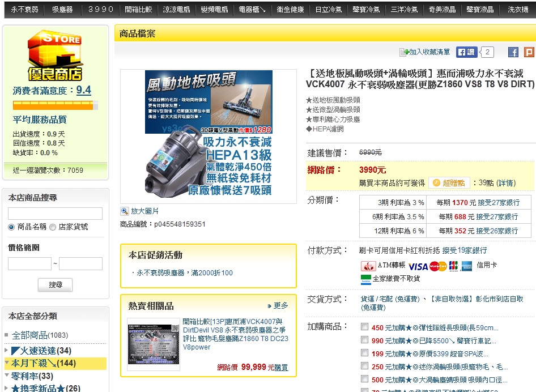Share product on Facebook icon
Screen dimensions: 536x392
pyautogui.click(x=513, y=52)
